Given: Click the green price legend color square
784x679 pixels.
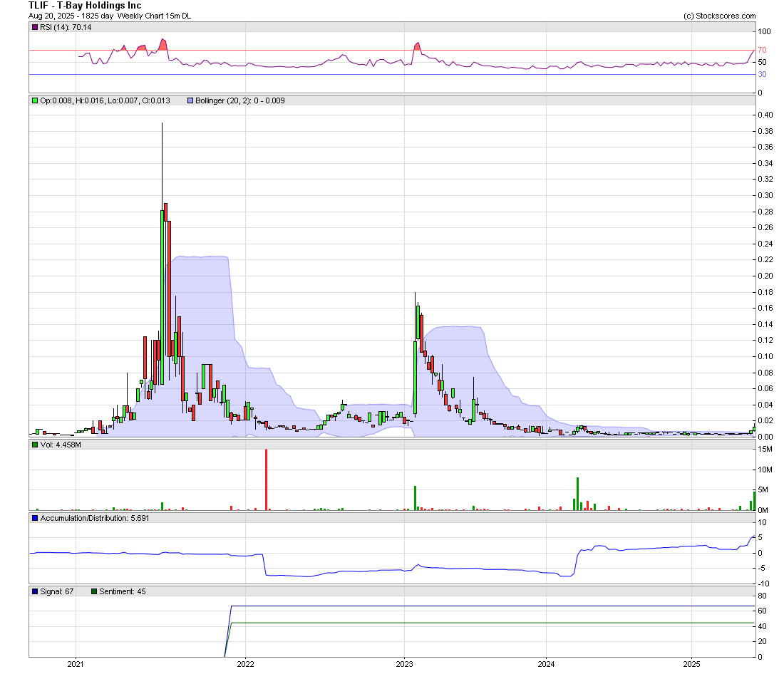Looking at the screenshot, I should coord(35,100).
